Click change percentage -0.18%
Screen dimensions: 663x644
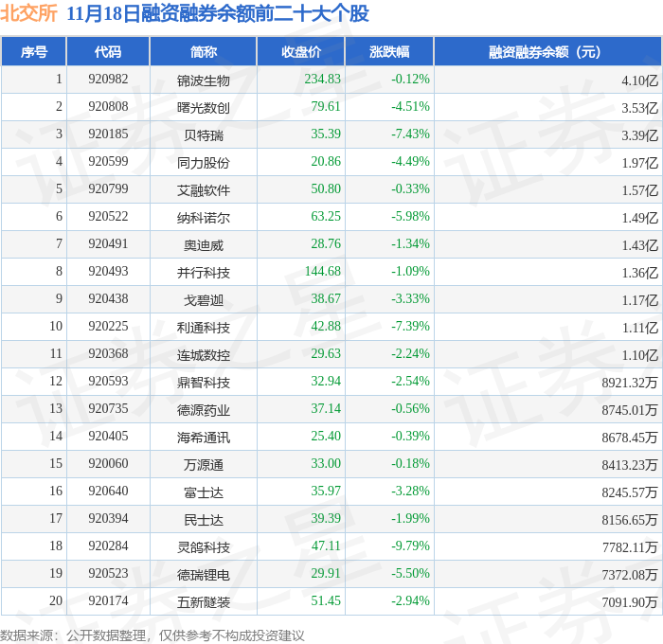[410, 464]
